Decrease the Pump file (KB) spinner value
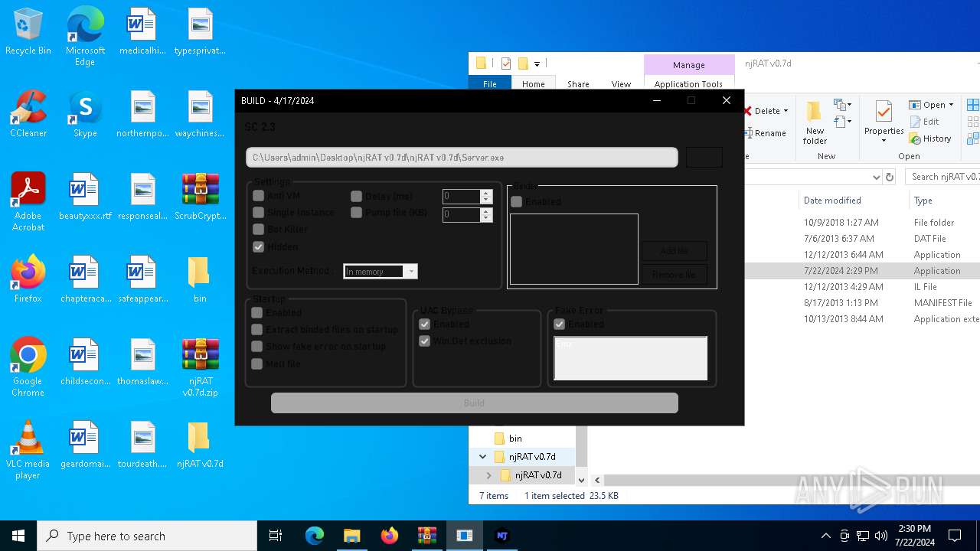 (x=485, y=218)
